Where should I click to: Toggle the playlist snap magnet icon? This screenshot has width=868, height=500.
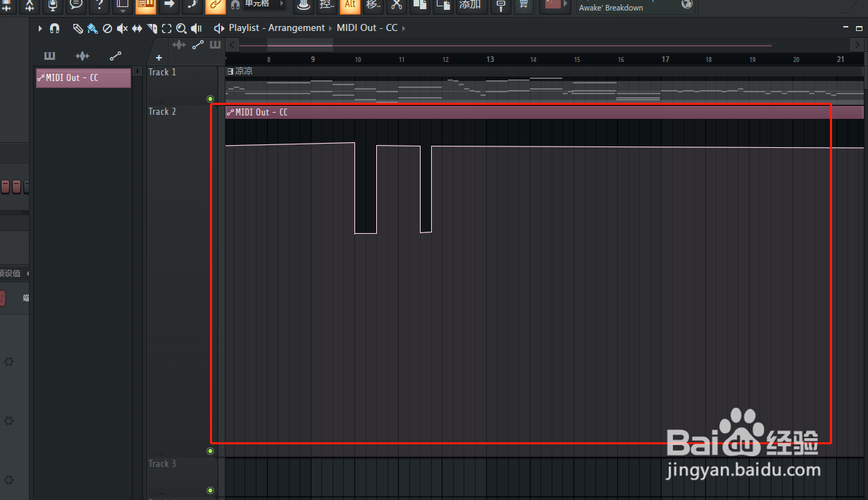(x=55, y=28)
